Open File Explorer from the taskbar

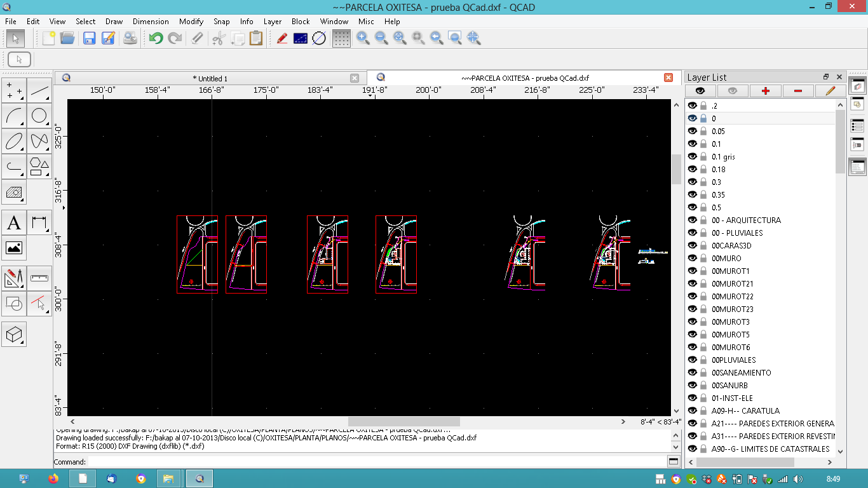[x=169, y=478]
